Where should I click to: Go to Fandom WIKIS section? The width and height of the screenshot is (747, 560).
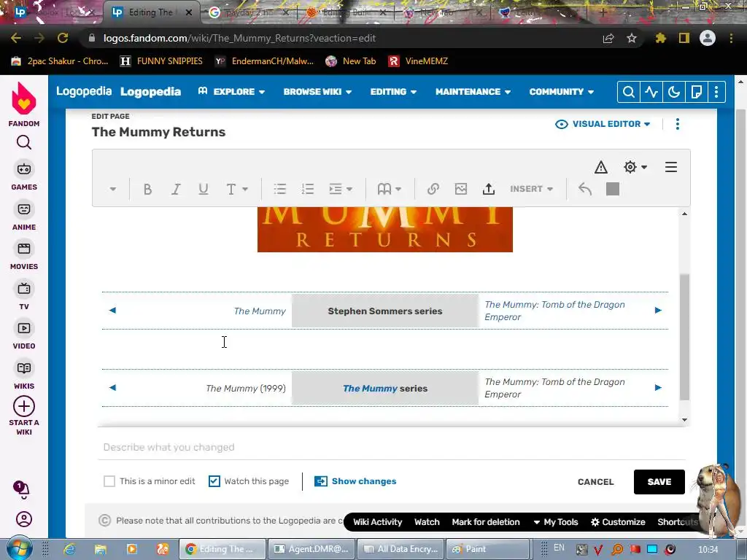[24, 376]
